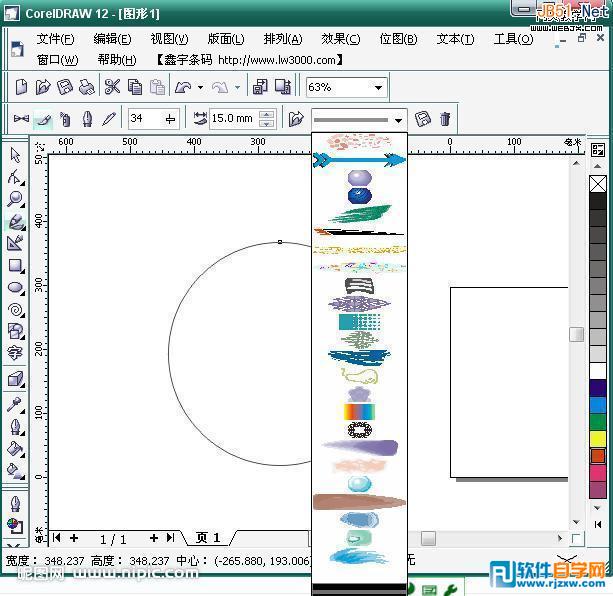Image resolution: width=613 pixels, height=596 pixels.
Task: Click the trash delete brush stroke icon
Action: (x=445, y=118)
